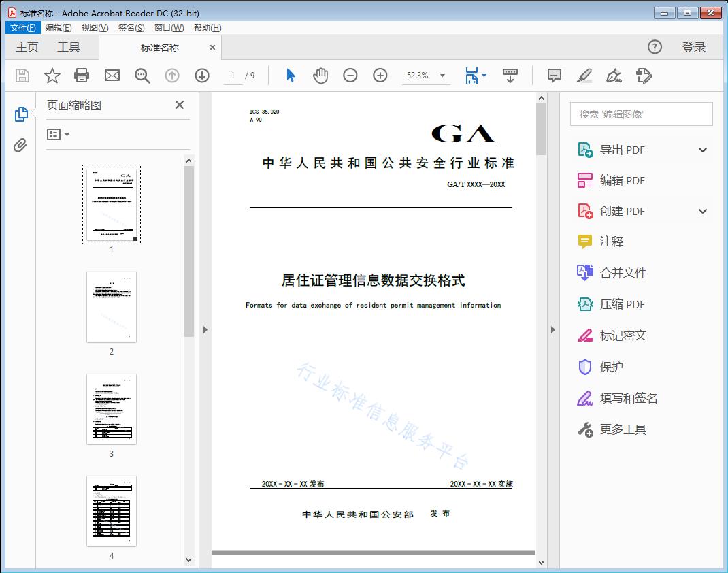Open the 文件 menu
This screenshot has width=728, height=573.
(23, 28)
